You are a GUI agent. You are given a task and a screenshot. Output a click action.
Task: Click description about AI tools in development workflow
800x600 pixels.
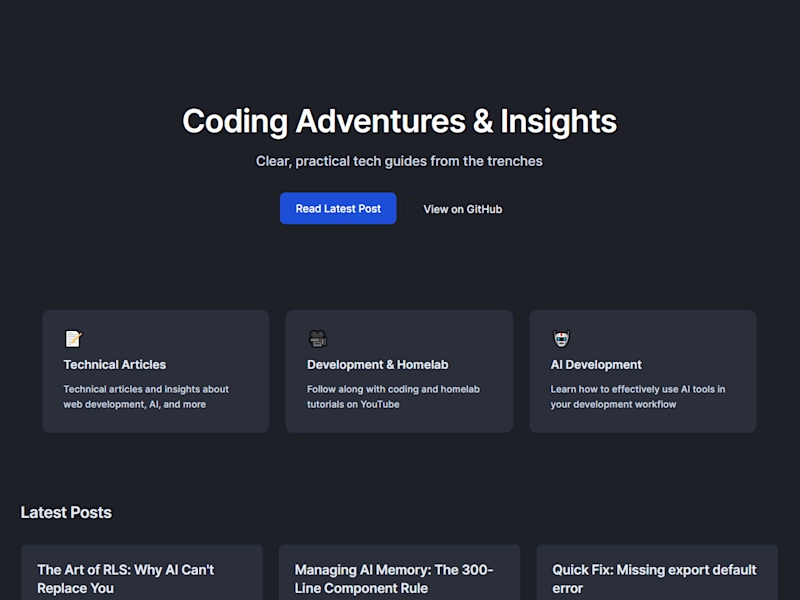pos(638,396)
